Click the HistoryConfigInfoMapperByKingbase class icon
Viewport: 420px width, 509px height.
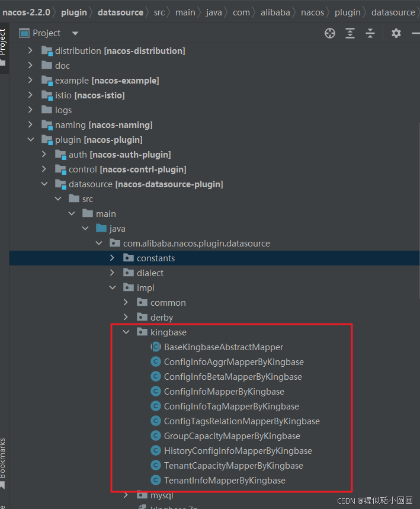pyautogui.click(x=156, y=450)
